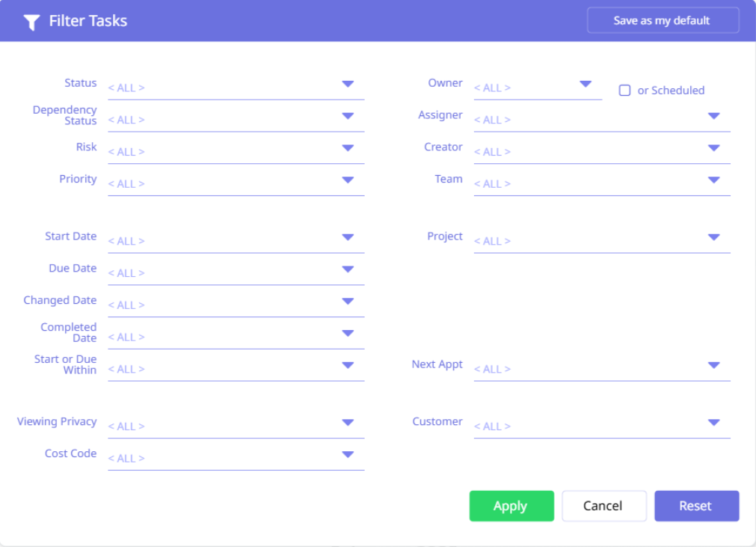Open the Start Date dropdown
Viewport: 756px width, 547px height.
pyautogui.click(x=348, y=237)
